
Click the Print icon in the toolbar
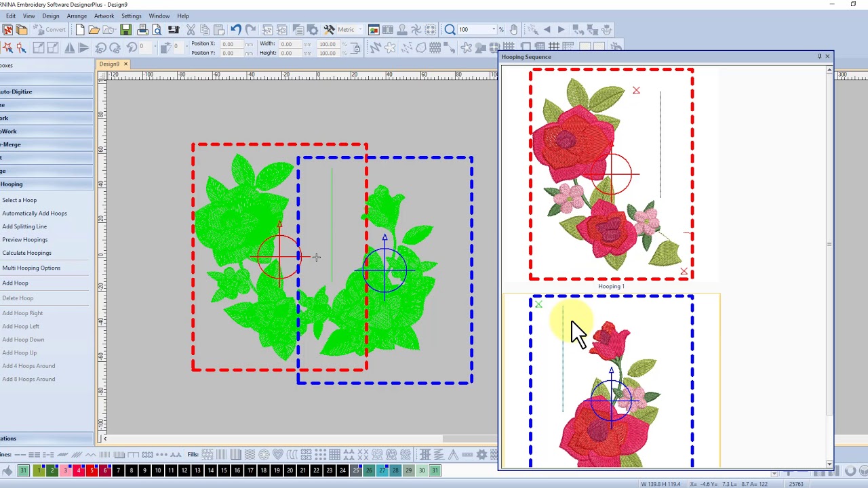click(x=142, y=30)
